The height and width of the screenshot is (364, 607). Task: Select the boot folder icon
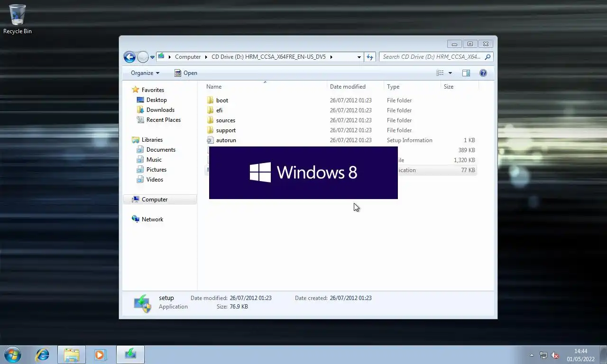(211, 100)
